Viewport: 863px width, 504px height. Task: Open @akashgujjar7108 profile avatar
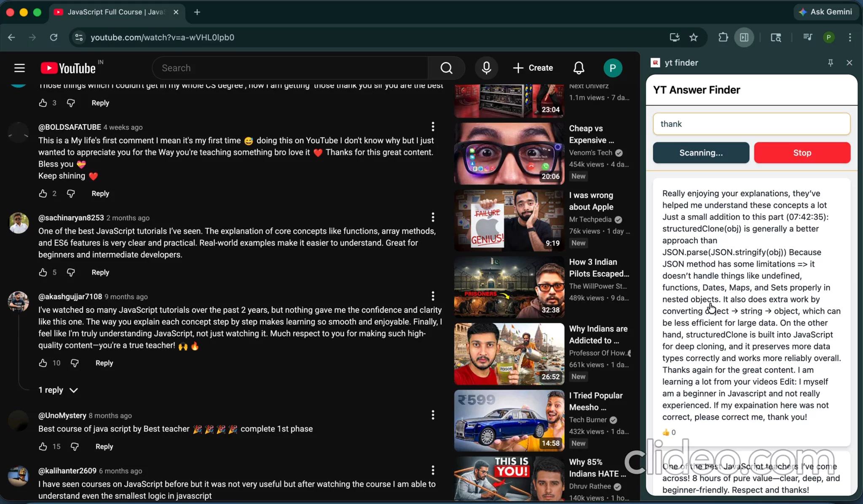coord(19,301)
